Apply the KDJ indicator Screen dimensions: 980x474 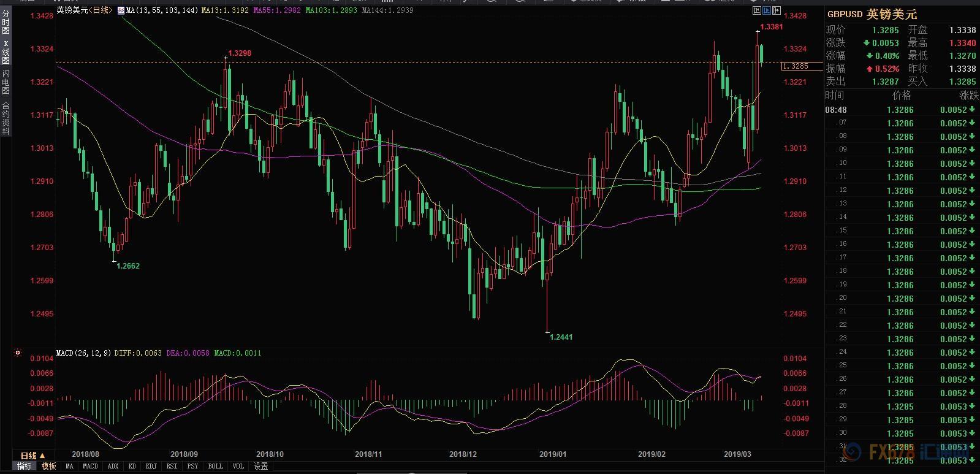coord(151,467)
